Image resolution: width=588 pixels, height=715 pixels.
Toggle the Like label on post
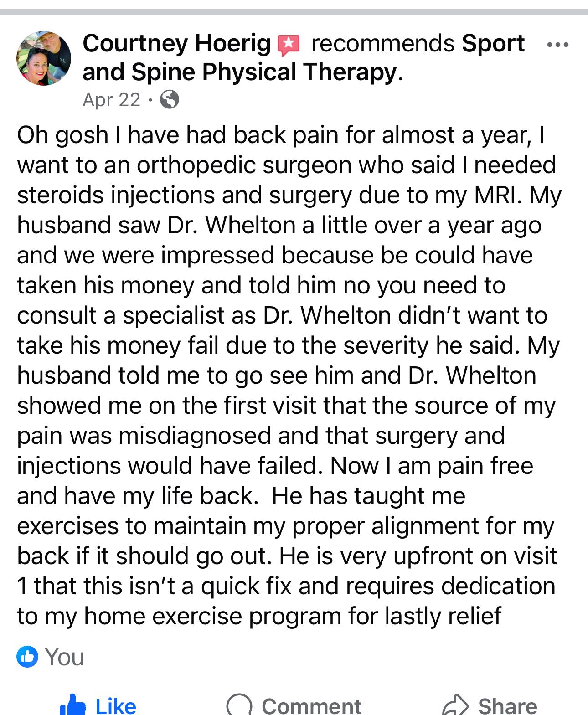point(116,706)
